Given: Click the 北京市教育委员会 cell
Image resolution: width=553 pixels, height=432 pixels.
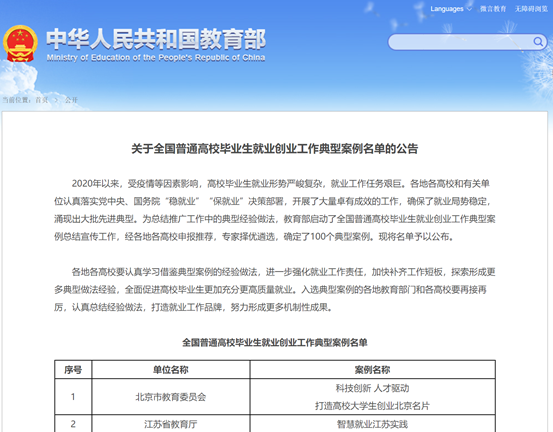Looking at the screenshot, I should [171, 397].
